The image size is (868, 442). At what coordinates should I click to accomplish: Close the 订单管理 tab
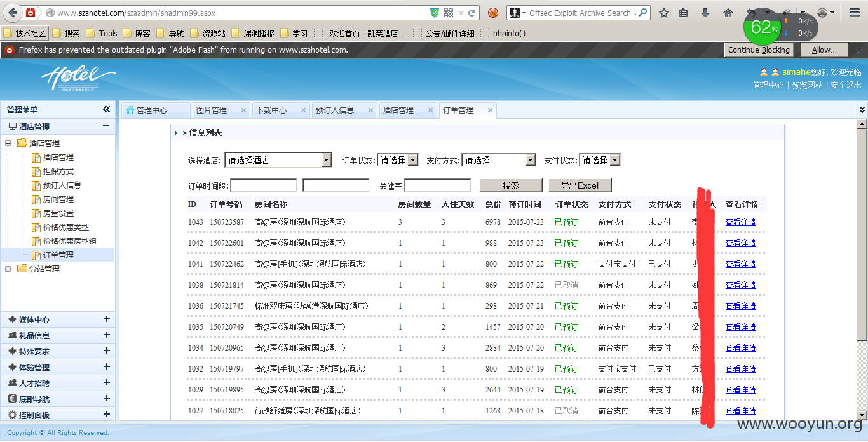point(490,110)
